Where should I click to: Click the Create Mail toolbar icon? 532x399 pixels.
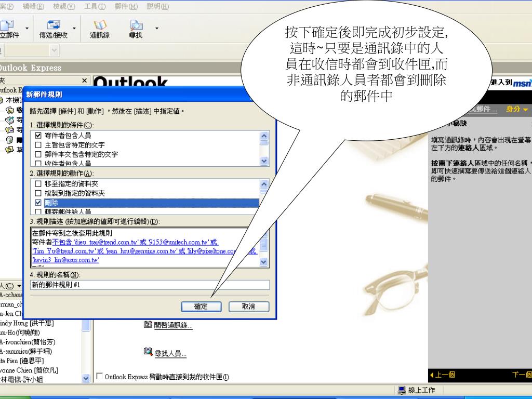click(x=9, y=29)
